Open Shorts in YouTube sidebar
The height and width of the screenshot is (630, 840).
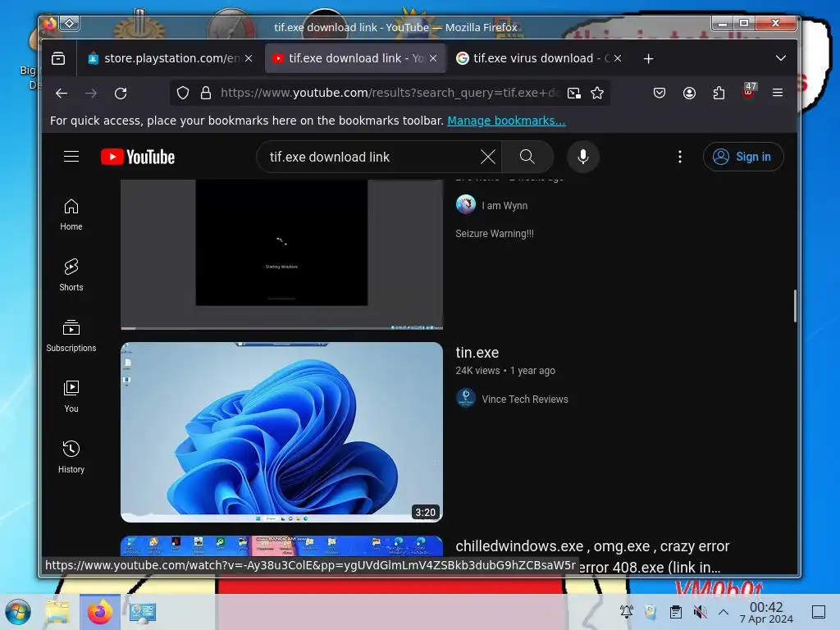(x=71, y=275)
